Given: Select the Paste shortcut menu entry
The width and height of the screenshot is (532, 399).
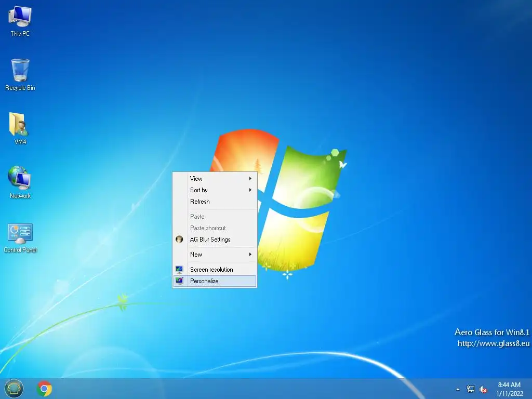Looking at the screenshot, I should (x=215, y=228).
